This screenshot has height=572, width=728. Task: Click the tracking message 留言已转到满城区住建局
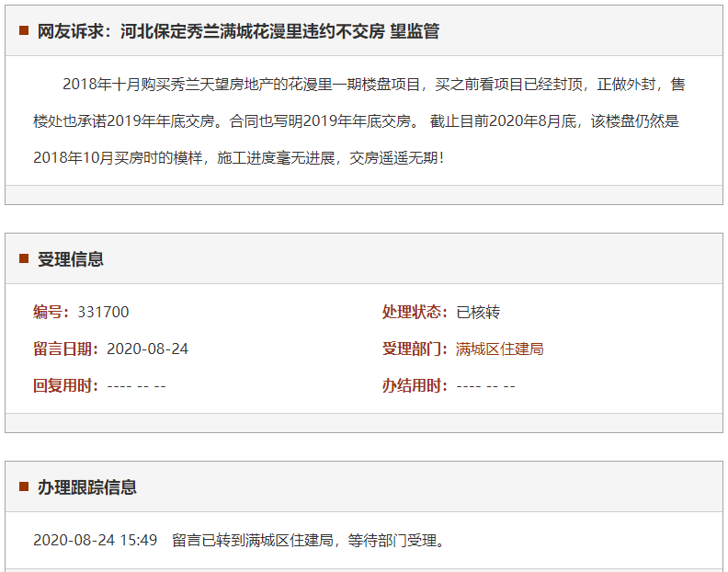click(x=309, y=540)
